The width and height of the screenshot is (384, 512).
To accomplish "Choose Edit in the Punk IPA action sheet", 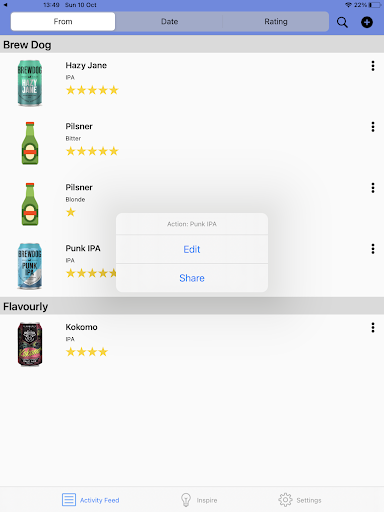I will (x=192, y=249).
